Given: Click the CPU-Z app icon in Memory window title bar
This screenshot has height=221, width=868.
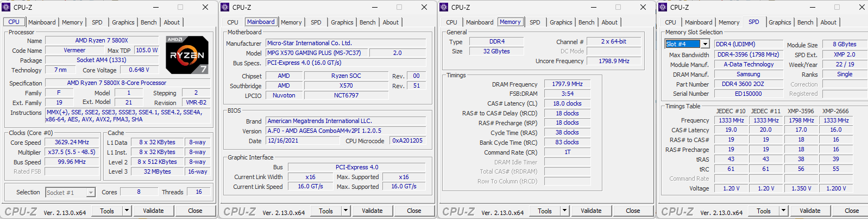Looking at the screenshot, I should pos(444,7).
